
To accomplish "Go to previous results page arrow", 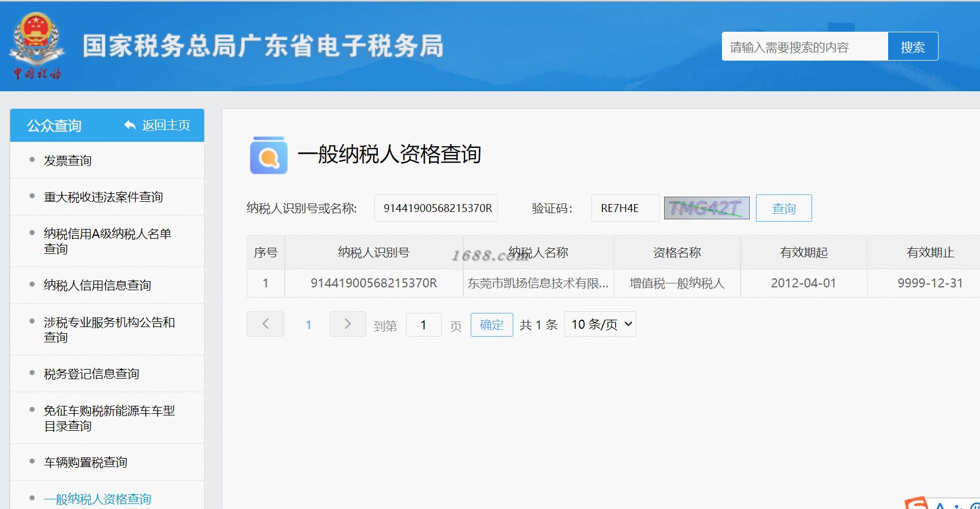I will (x=265, y=324).
